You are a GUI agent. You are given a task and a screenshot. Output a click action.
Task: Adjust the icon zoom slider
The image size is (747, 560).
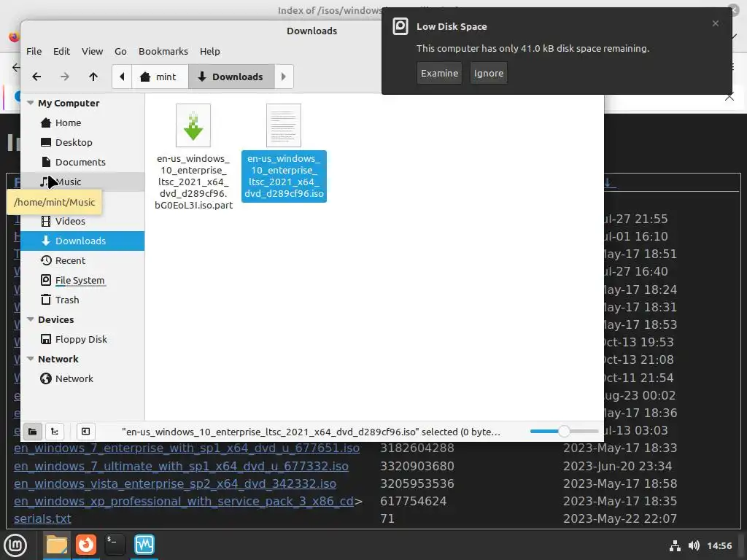[x=564, y=432]
